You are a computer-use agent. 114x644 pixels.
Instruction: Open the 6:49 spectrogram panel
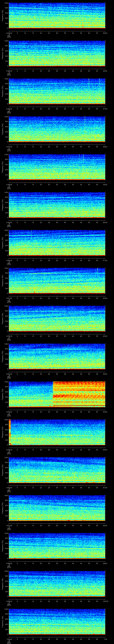(x=57, y=205)
